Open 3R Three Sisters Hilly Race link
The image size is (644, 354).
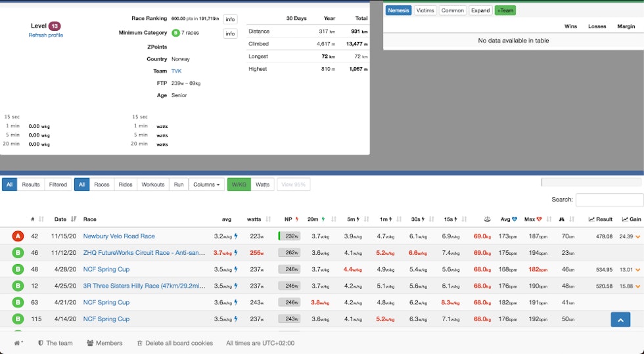[144, 286]
